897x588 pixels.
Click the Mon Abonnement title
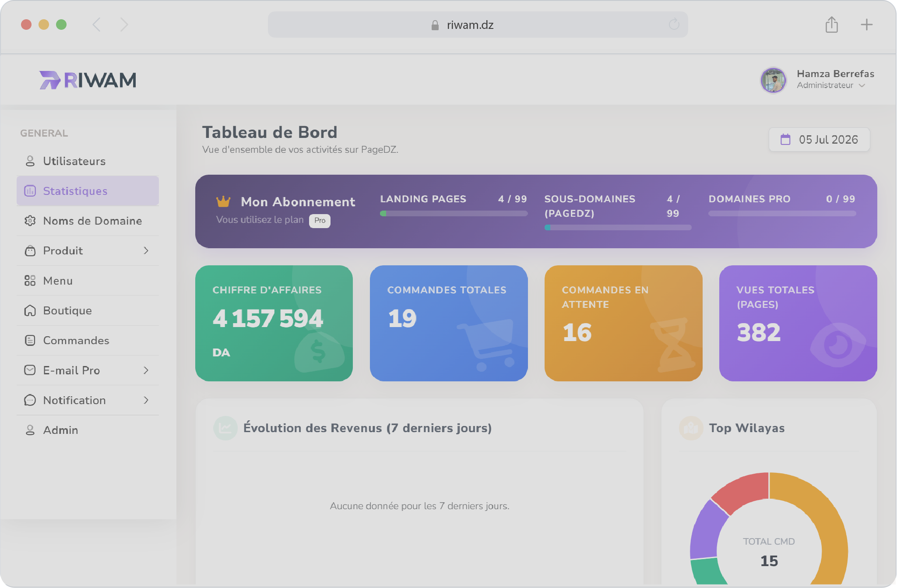pos(298,202)
